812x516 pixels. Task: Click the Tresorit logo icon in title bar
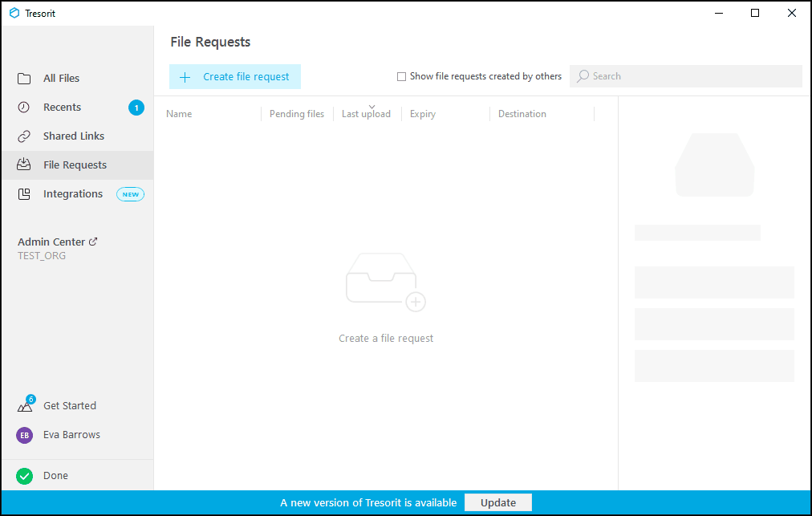[x=14, y=13]
